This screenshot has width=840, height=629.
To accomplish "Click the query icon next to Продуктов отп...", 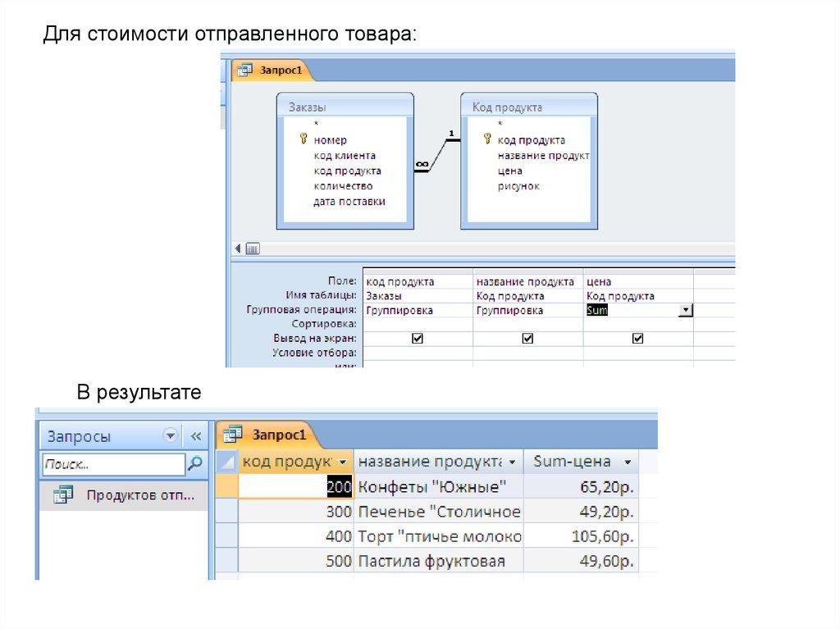I will [63, 495].
